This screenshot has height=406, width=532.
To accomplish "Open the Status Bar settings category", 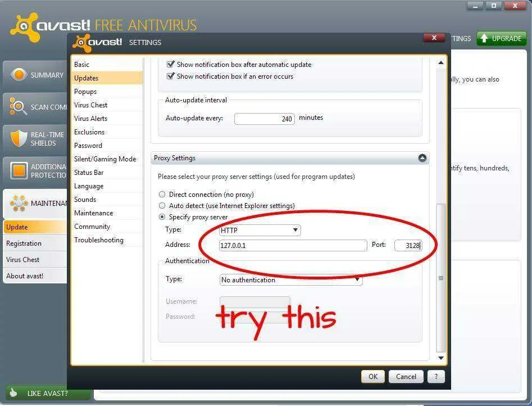I will point(107,172).
